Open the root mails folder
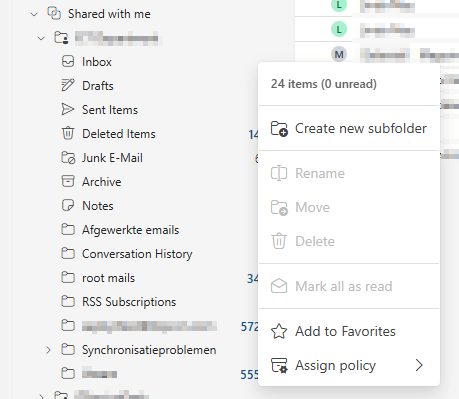 click(x=108, y=278)
